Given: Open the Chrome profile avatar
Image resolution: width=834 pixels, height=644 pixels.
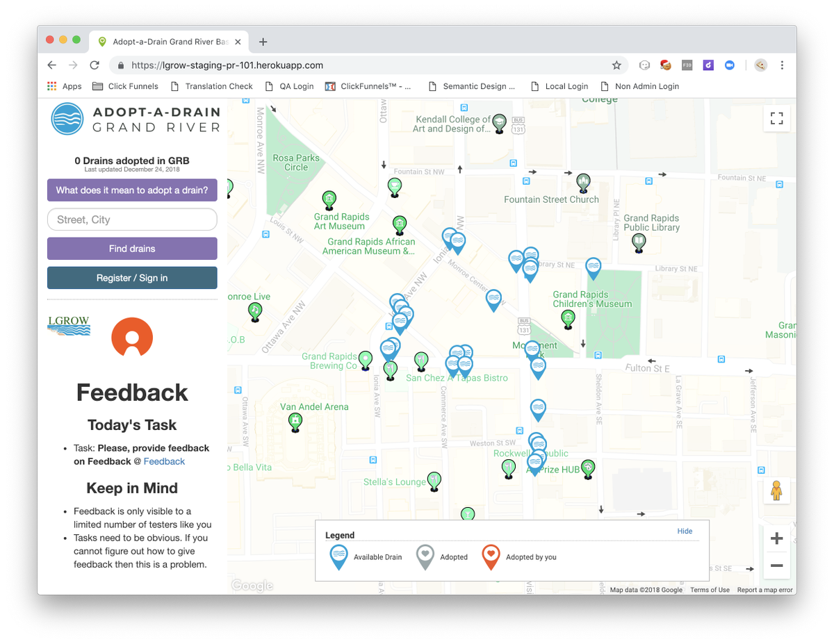Looking at the screenshot, I should pyautogui.click(x=761, y=65).
